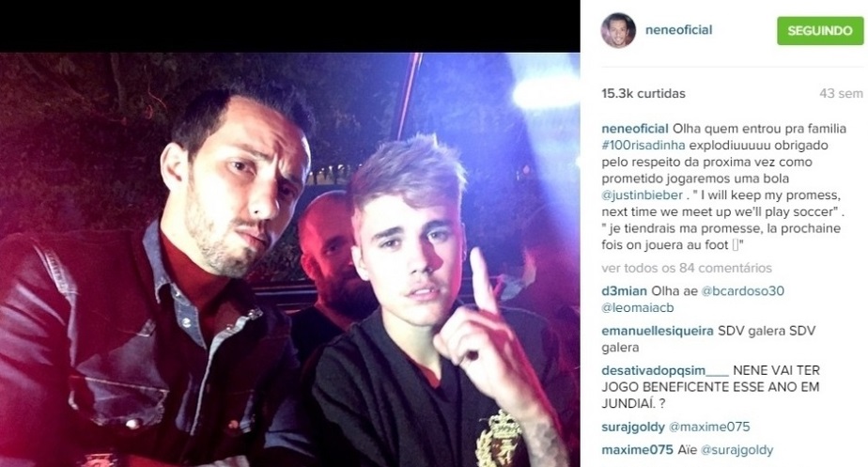Click the selfie photo of the post
Viewport: 868px width, 467px height.
click(290, 260)
